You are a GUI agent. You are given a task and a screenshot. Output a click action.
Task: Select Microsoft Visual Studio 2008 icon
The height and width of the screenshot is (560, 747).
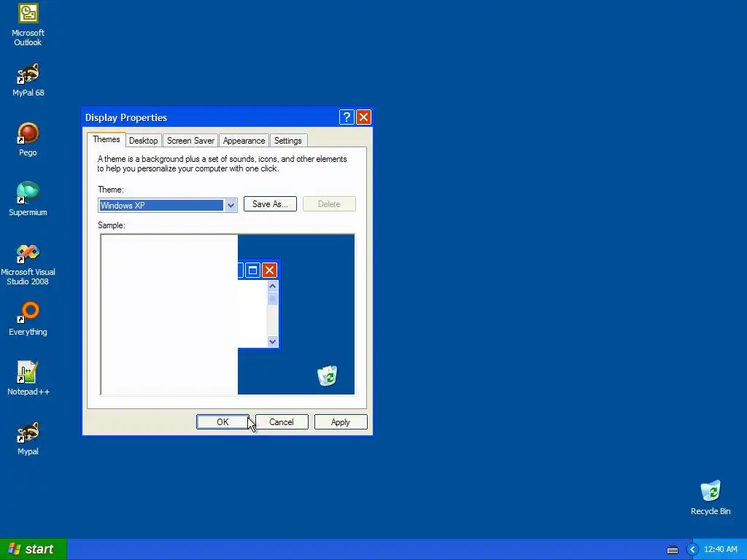click(28, 265)
